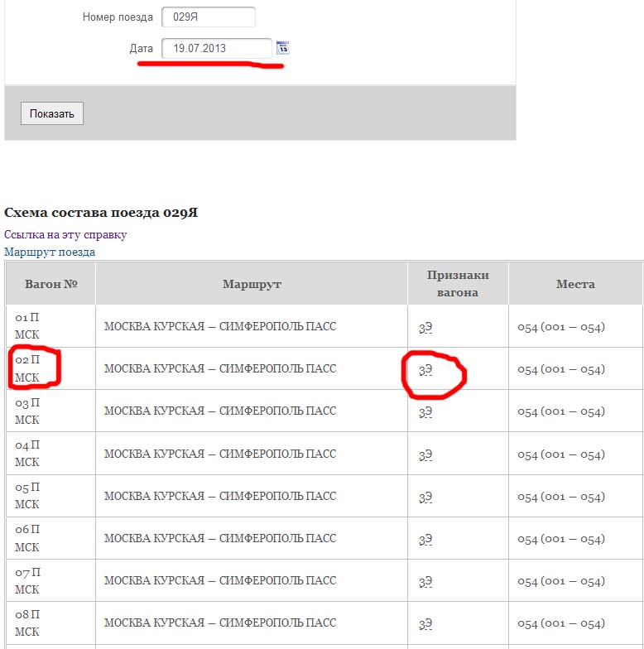This screenshot has width=644, height=649.
Task: Select the Признаки вагона column header
Action: point(458,284)
